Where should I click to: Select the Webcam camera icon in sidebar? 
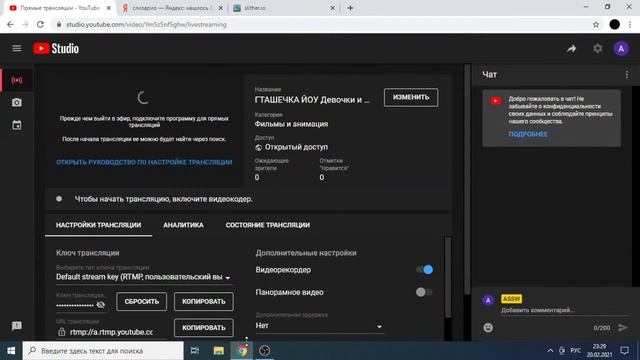[17, 102]
